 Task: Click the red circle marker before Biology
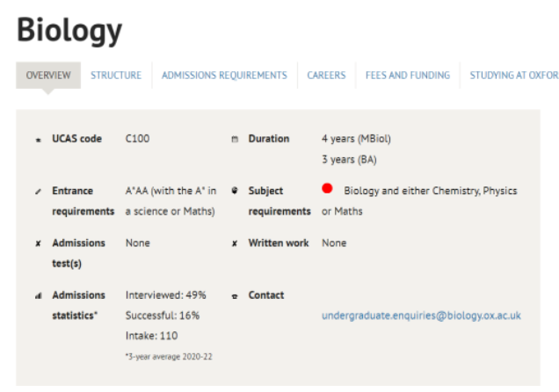(327, 188)
